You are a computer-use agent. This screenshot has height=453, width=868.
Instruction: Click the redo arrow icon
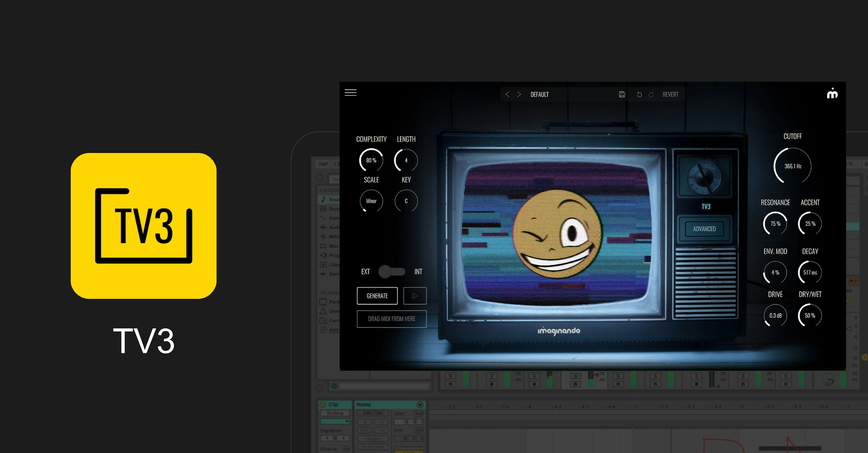coord(651,95)
